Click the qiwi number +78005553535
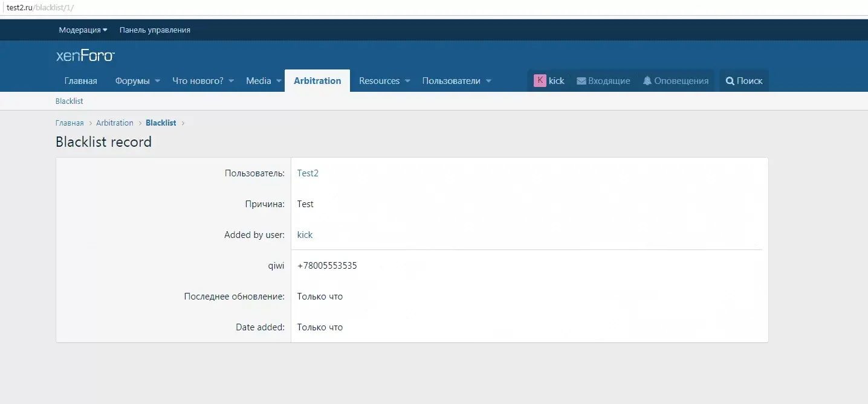The image size is (868, 404). [327, 266]
